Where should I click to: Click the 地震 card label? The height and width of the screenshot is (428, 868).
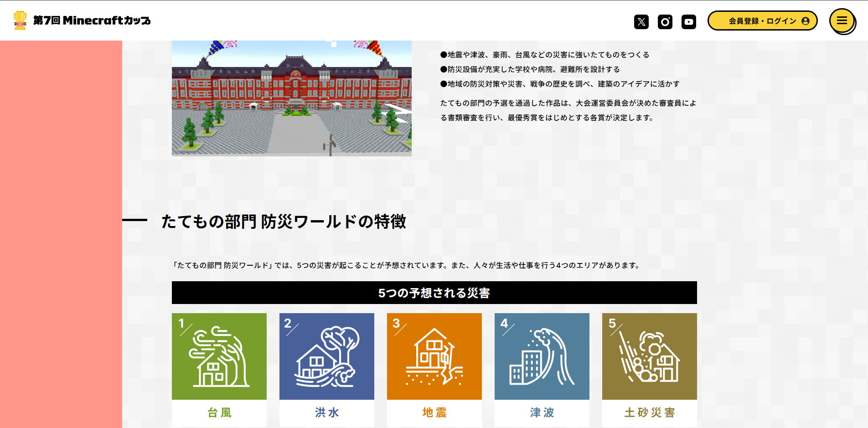click(434, 413)
